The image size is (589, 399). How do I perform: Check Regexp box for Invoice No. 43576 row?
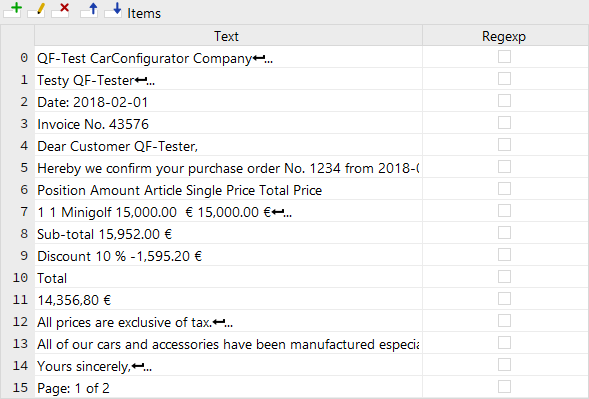[504, 123]
